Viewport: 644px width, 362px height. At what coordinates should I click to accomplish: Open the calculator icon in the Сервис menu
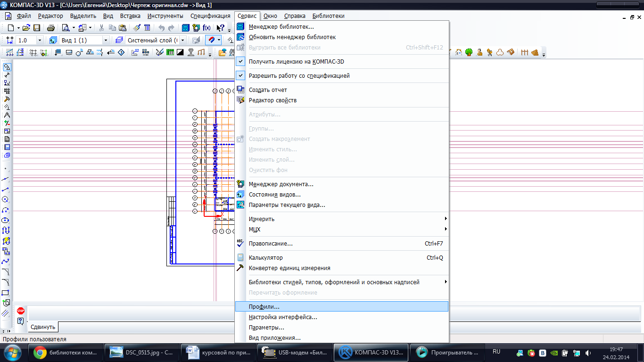[x=240, y=258]
